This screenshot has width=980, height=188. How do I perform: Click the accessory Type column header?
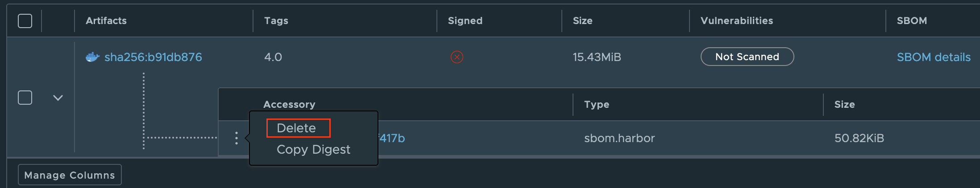point(597,105)
